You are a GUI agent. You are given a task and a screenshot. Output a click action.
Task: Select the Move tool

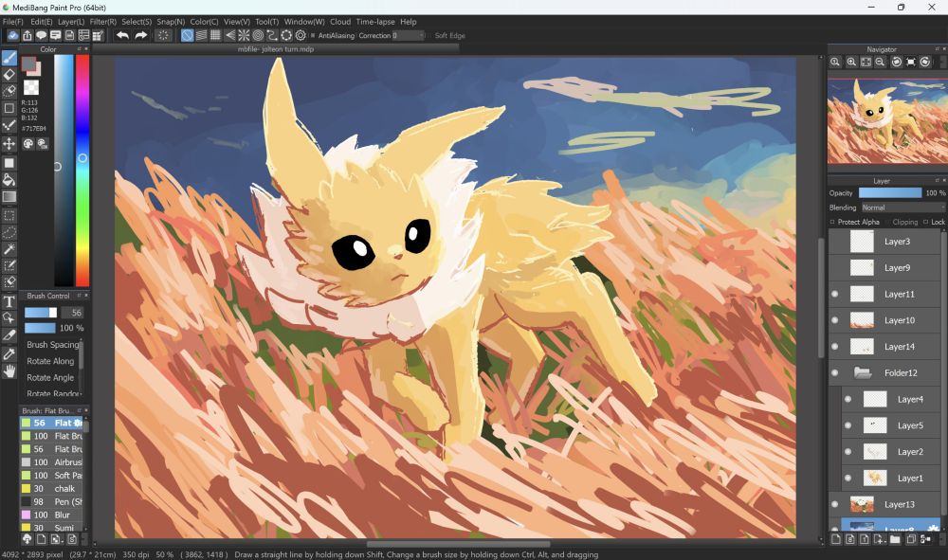click(9, 143)
